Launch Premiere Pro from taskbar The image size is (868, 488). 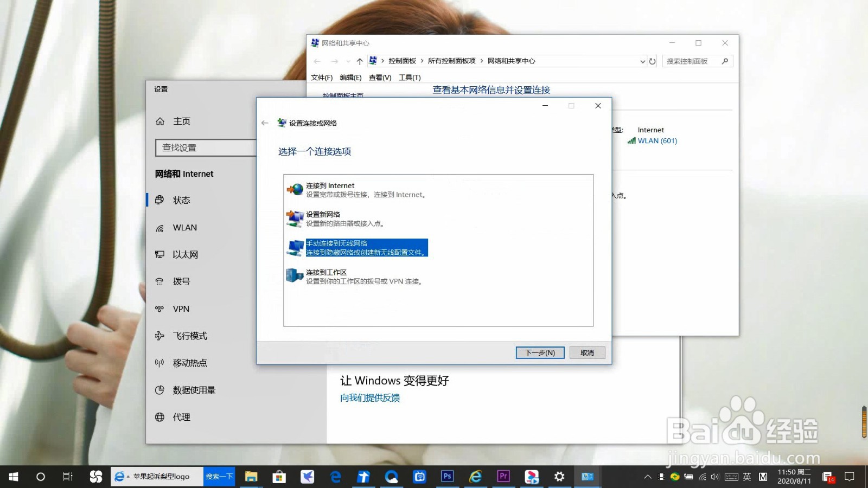click(x=503, y=477)
